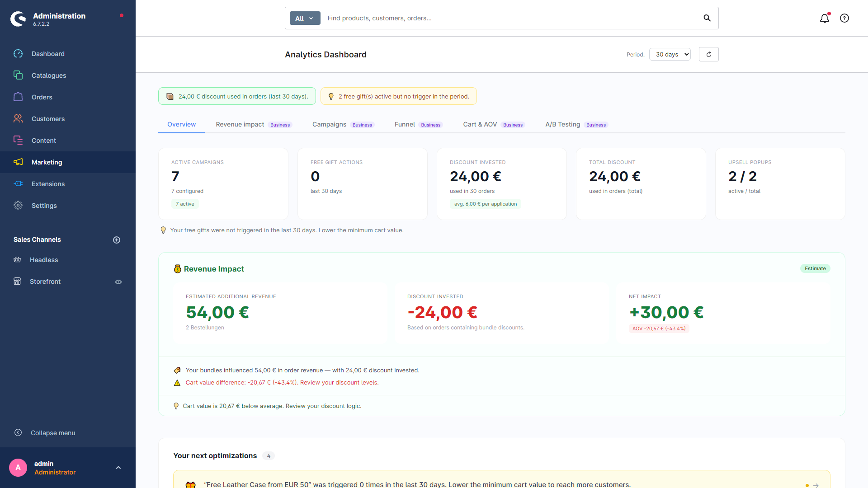Click the Estimate badge
Screen dimensions: 868x488
tap(815, 268)
